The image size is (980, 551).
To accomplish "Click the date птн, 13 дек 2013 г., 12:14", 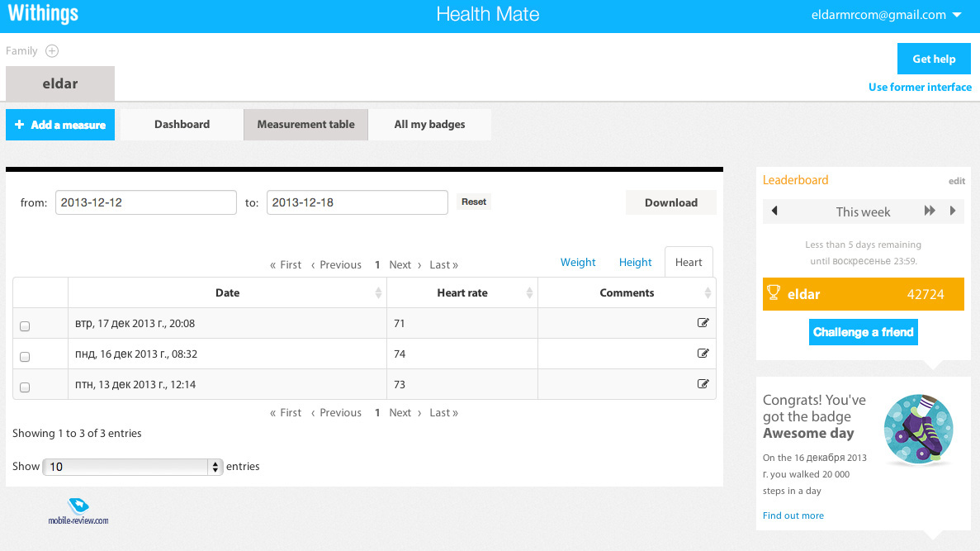I will pos(135,385).
